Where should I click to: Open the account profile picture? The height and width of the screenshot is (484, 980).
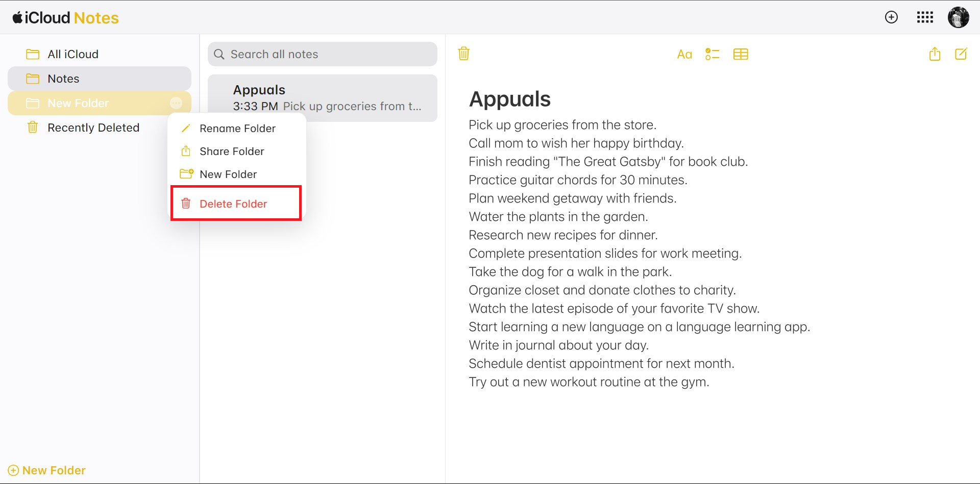pos(958,17)
